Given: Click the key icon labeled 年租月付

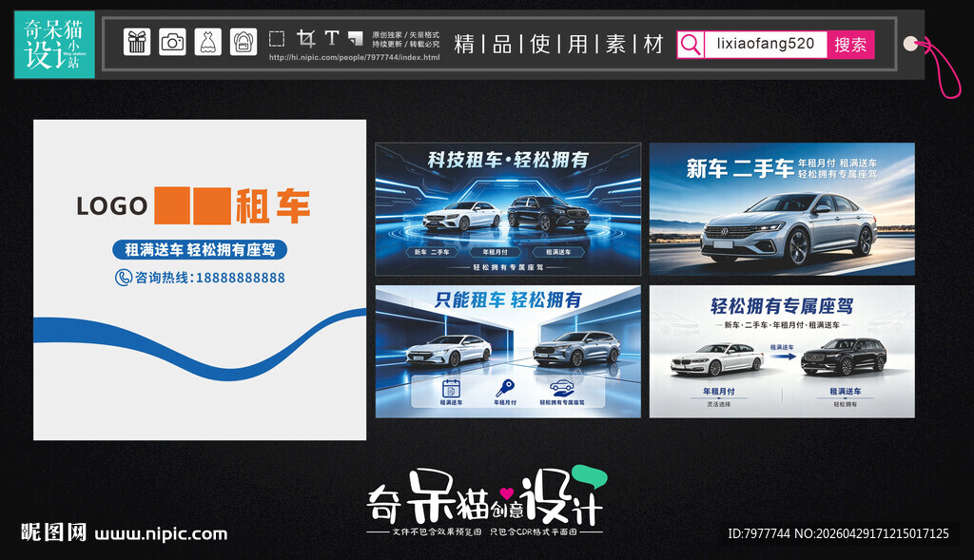Looking at the screenshot, I should [506, 386].
